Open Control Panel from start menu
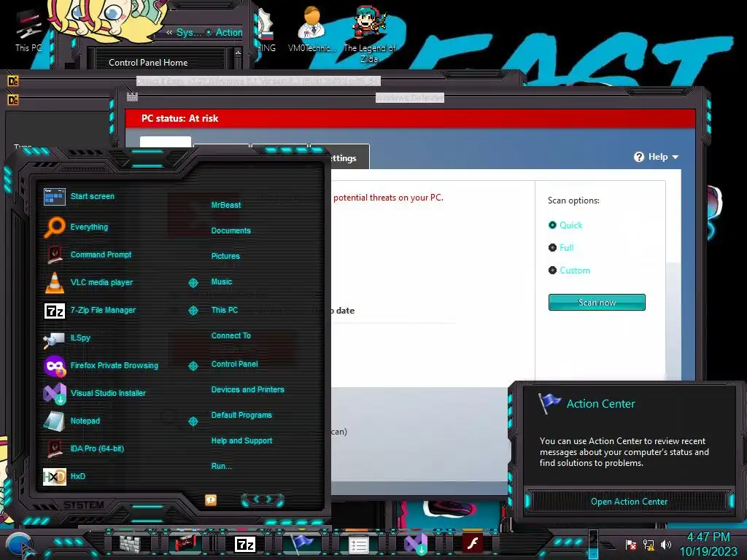This screenshot has height=560, width=747. coord(234,364)
